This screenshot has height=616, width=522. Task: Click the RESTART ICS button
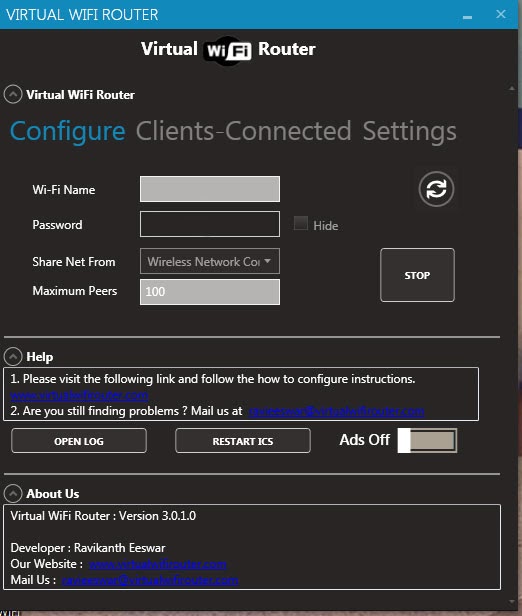pos(243,441)
